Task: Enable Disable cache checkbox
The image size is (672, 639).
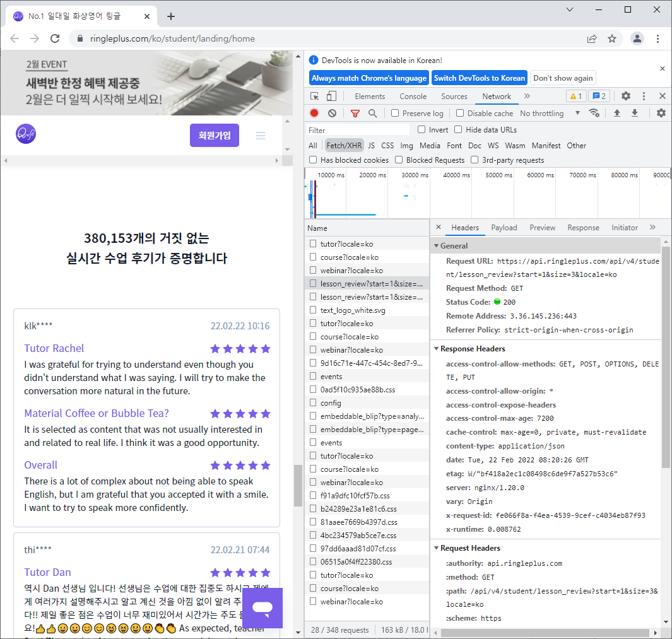Action: (x=460, y=113)
